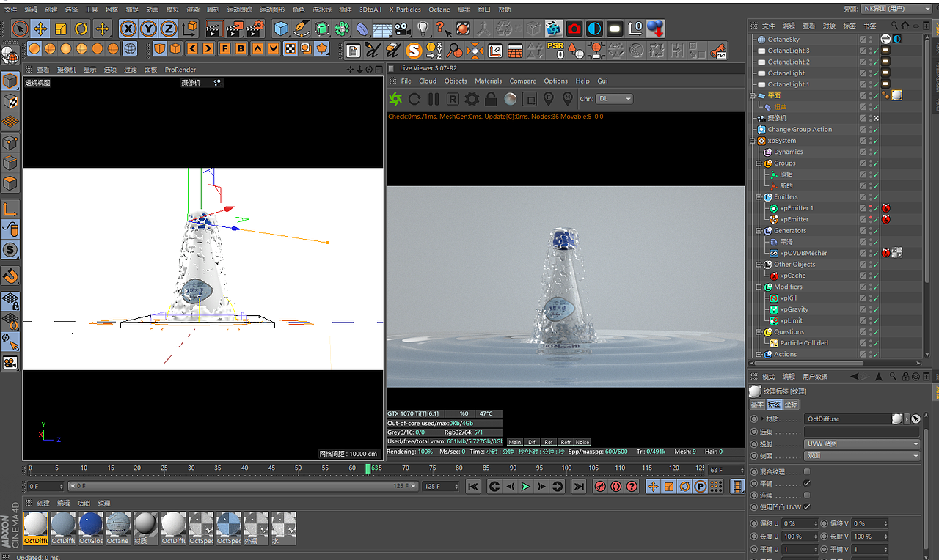Pick material with the M pin icon
The height and width of the screenshot is (560, 939).
(x=568, y=99)
